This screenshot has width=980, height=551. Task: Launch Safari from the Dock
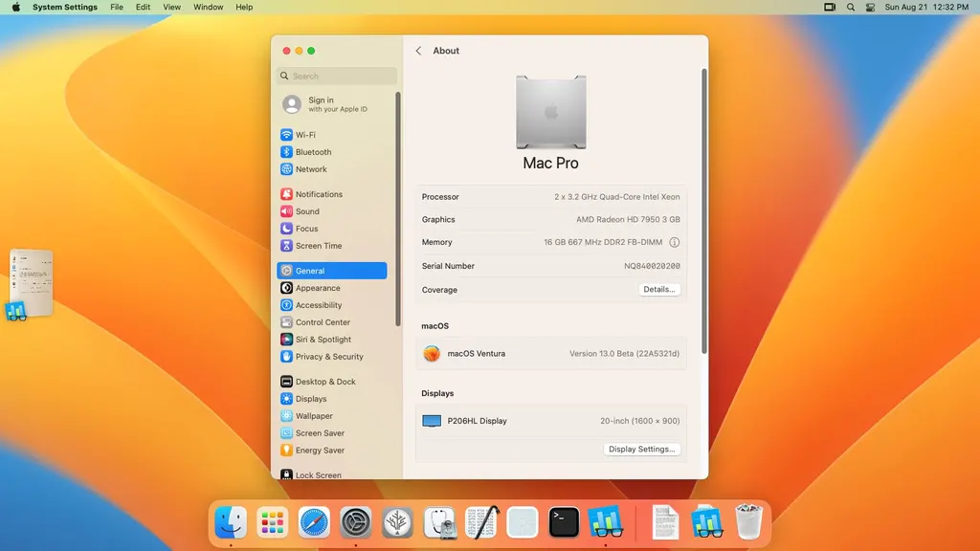pos(314,522)
